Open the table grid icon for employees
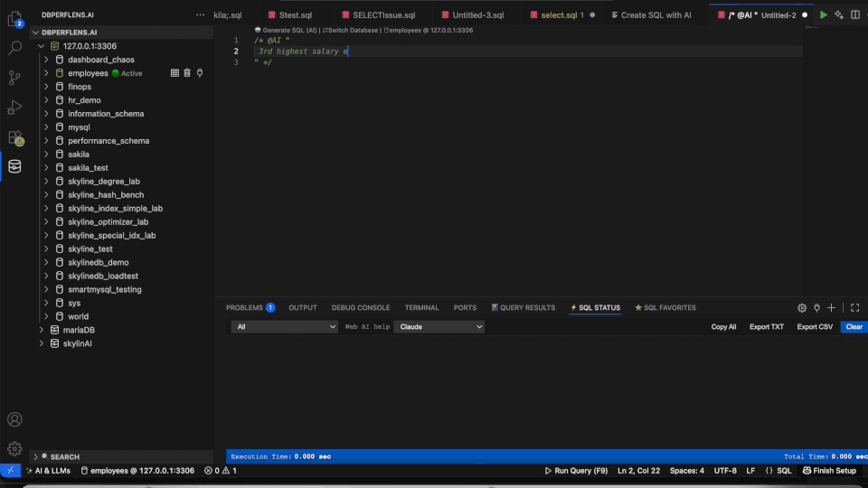This screenshot has height=488, width=868. pyautogui.click(x=175, y=73)
